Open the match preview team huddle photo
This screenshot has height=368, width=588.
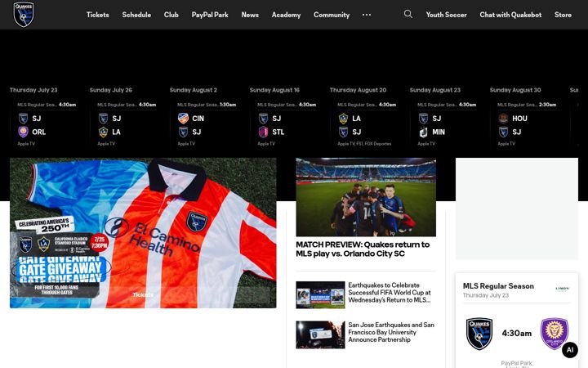366,197
